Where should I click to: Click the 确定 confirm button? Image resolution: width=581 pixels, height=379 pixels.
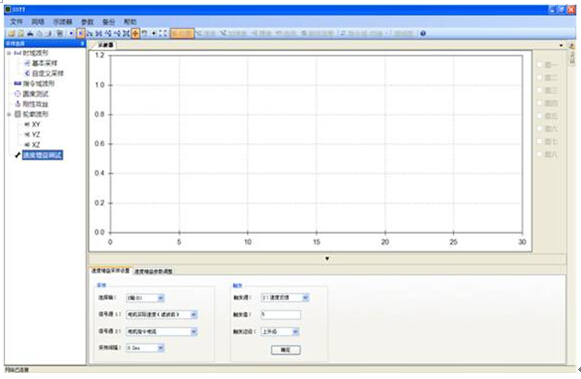[x=286, y=350]
